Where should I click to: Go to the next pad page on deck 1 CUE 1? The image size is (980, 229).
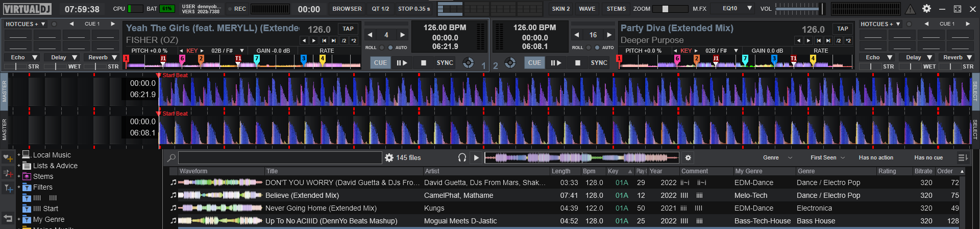coord(113,24)
